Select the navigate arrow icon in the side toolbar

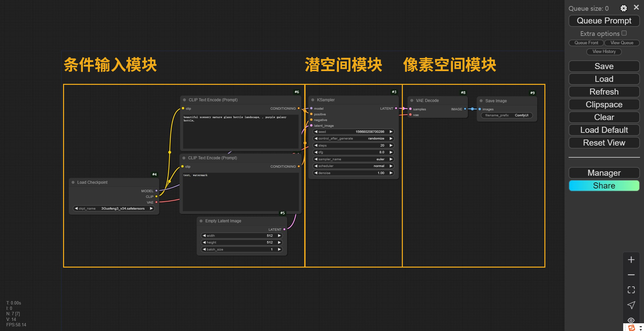pos(631,305)
